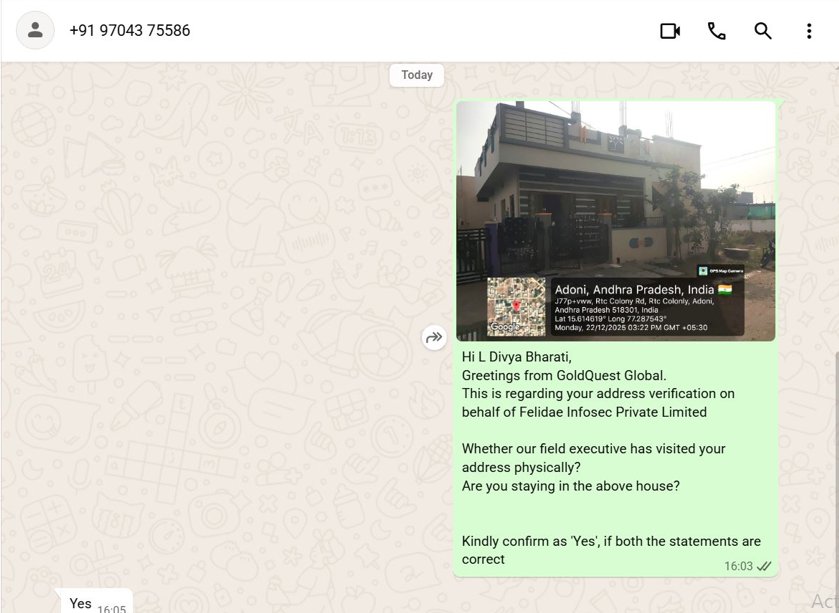Click the India flag in the photo caption
The height and width of the screenshot is (613, 839).
click(725, 290)
